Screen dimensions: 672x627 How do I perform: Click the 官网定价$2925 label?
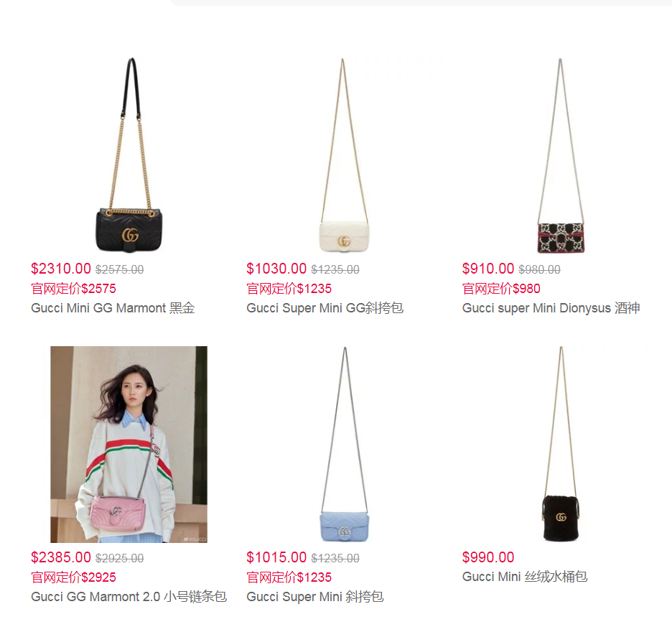[x=73, y=577]
